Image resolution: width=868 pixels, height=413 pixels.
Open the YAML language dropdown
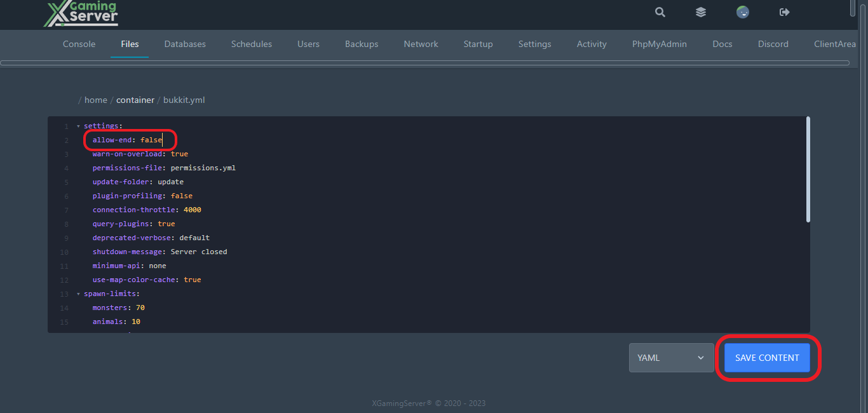click(x=671, y=358)
